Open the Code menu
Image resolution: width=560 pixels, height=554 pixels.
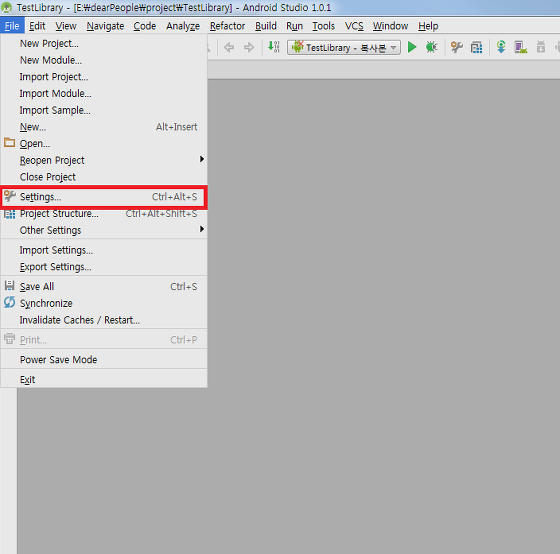[145, 26]
